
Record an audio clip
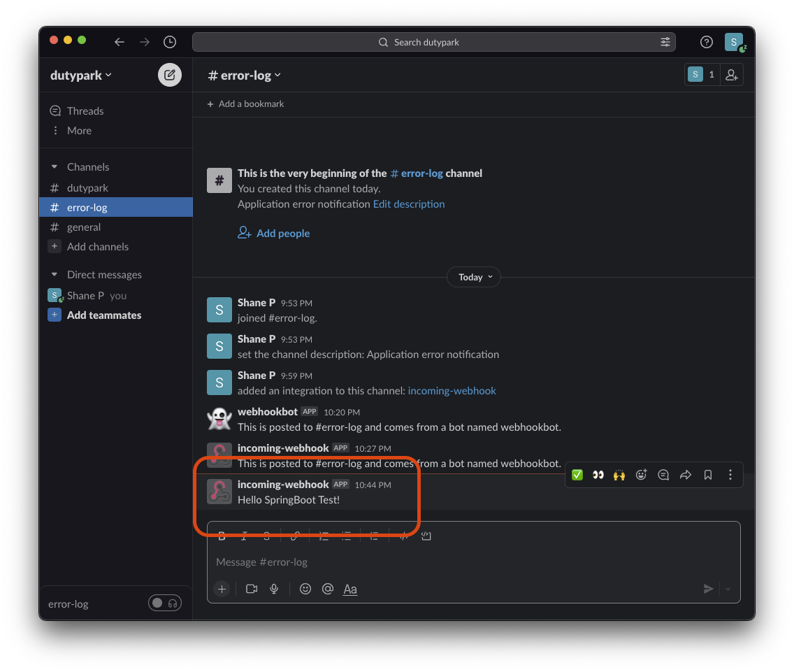click(274, 589)
